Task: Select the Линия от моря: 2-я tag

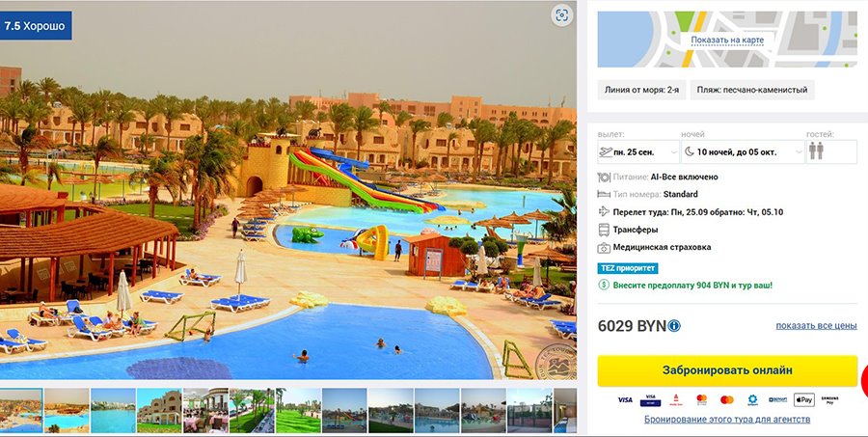Action: pyautogui.click(x=641, y=90)
